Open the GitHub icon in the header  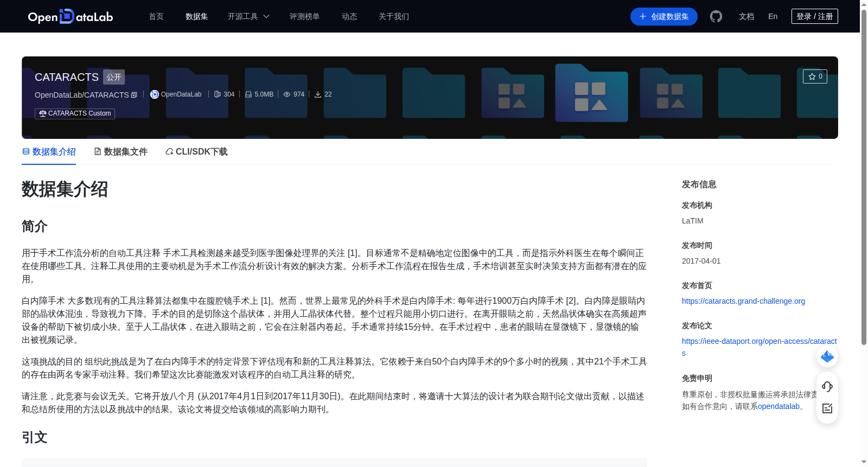[x=716, y=16]
